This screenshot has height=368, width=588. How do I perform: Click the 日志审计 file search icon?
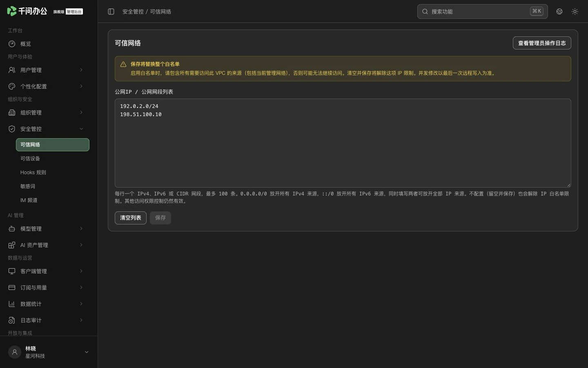pyautogui.click(x=12, y=320)
